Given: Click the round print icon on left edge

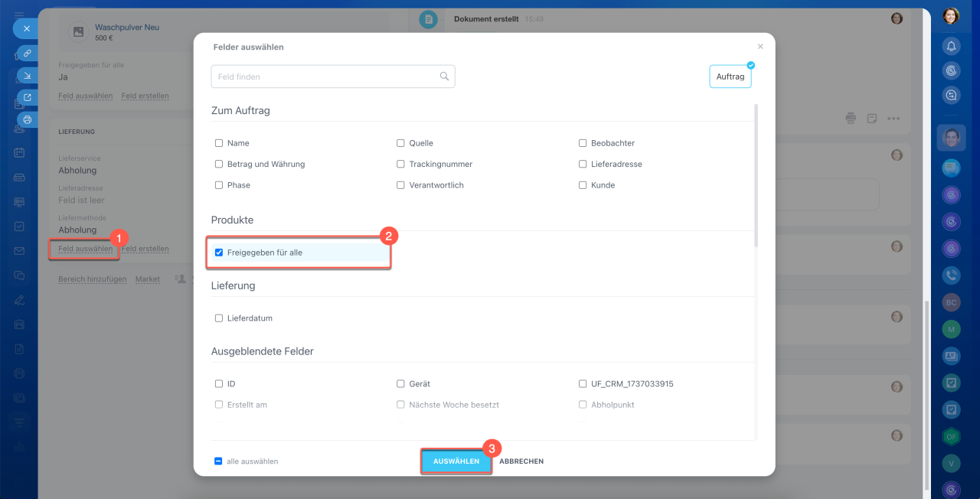Looking at the screenshot, I should (27, 119).
